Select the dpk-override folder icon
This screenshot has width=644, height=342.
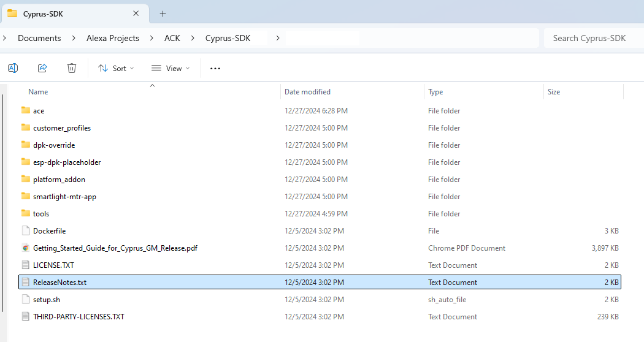click(26, 145)
